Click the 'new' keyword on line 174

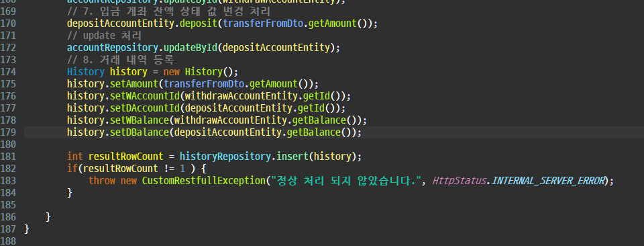(171, 72)
